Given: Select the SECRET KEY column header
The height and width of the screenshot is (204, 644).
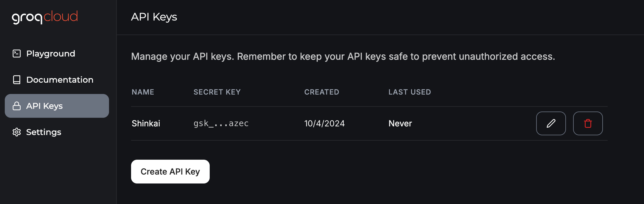Looking at the screenshot, I should point(217,92).
